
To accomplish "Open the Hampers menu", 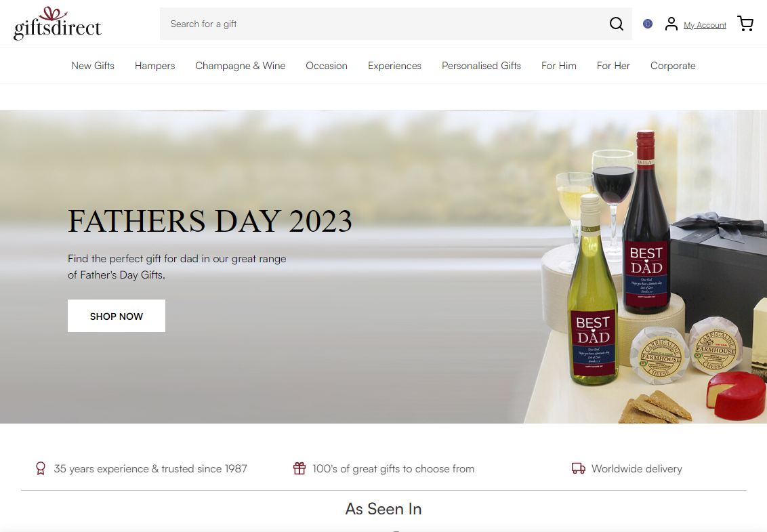I will [154, 66].
